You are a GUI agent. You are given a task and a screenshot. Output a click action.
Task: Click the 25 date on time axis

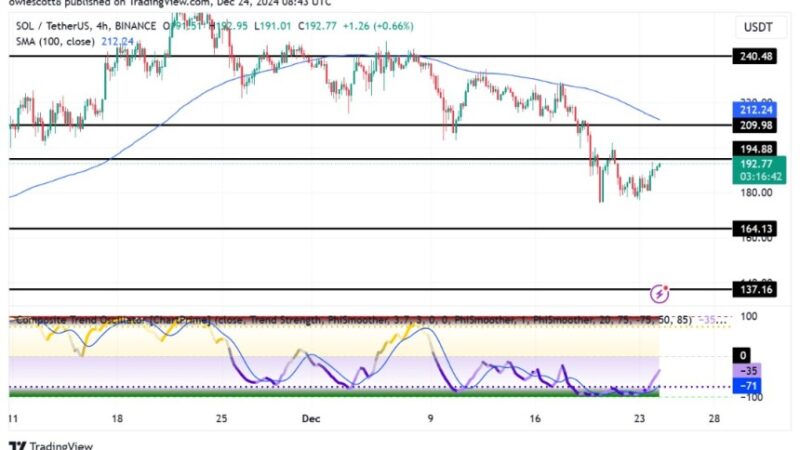click(221, 419)
